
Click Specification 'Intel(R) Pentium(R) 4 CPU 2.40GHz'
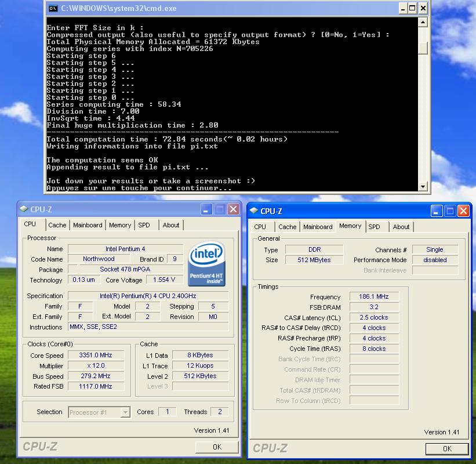(148, 296)
